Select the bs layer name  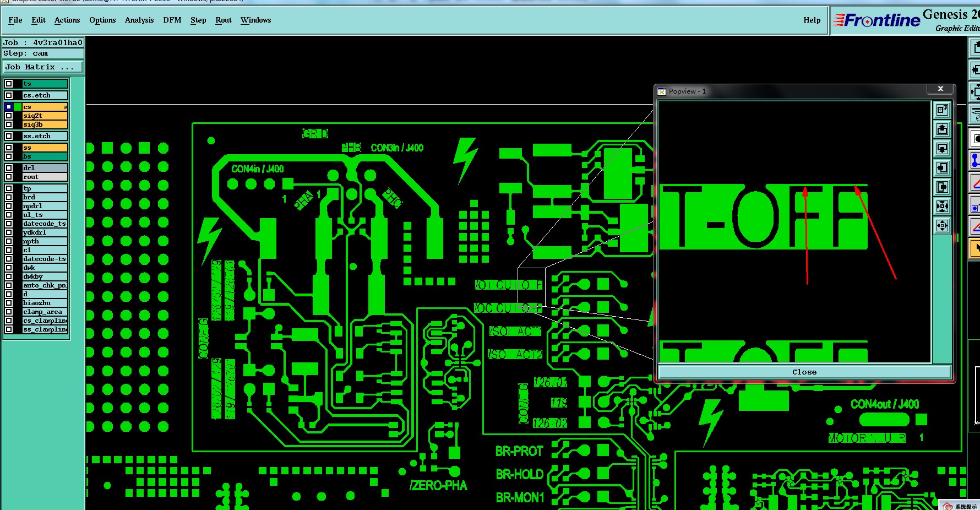click(x=45, y=156)
